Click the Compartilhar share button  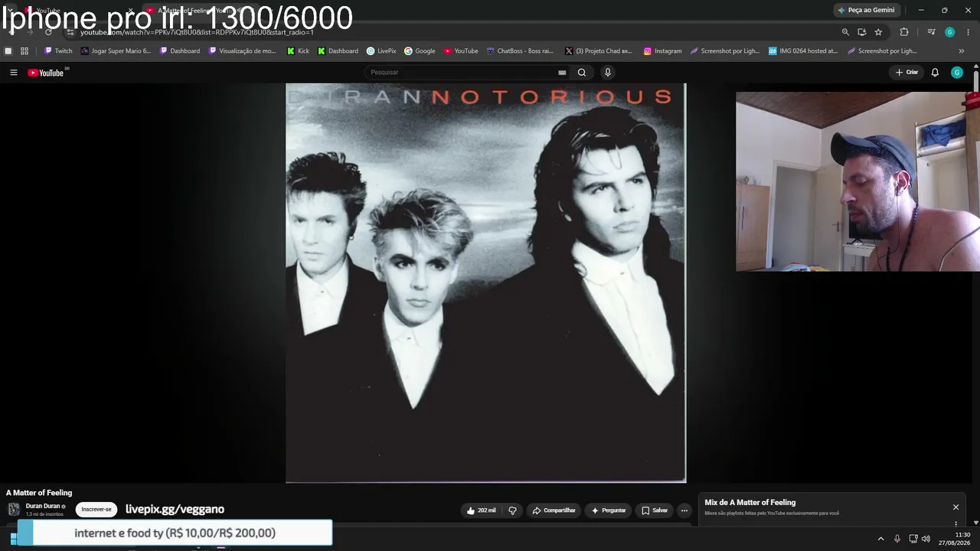tap(554, 510)
